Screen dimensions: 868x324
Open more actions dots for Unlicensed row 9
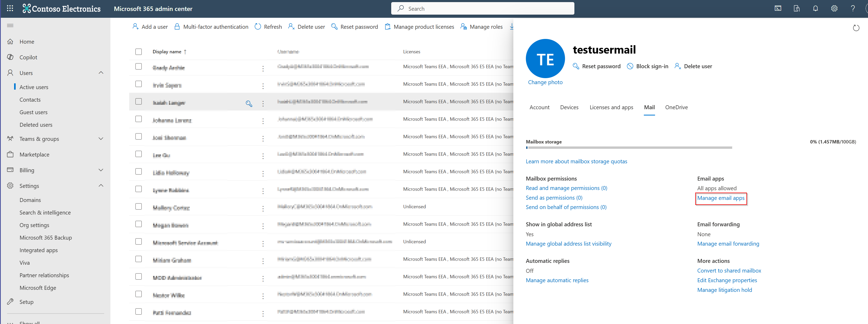[x=263, y=209]
